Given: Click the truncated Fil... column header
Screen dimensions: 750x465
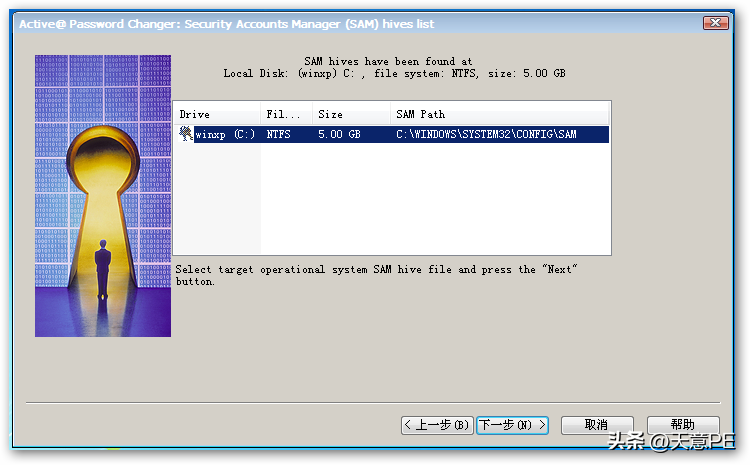Looking at the screenshot, I should point(287,114).
